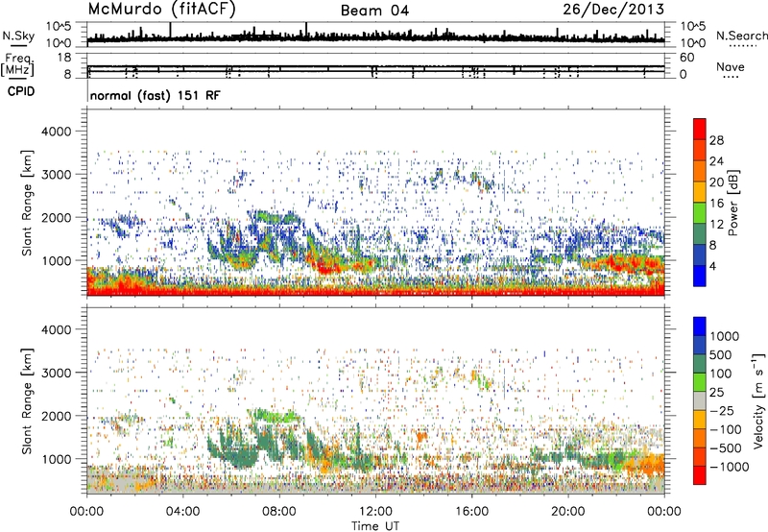Click the "18" frequency axis value
The image size is (768, 532).
point(63,58)
